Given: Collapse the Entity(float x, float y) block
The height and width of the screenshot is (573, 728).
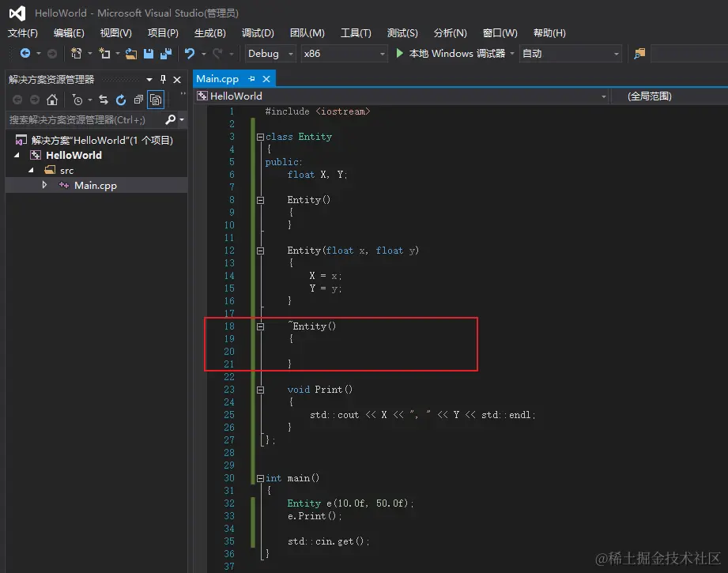Looking at the screenshot, I should tap(261, 251).
